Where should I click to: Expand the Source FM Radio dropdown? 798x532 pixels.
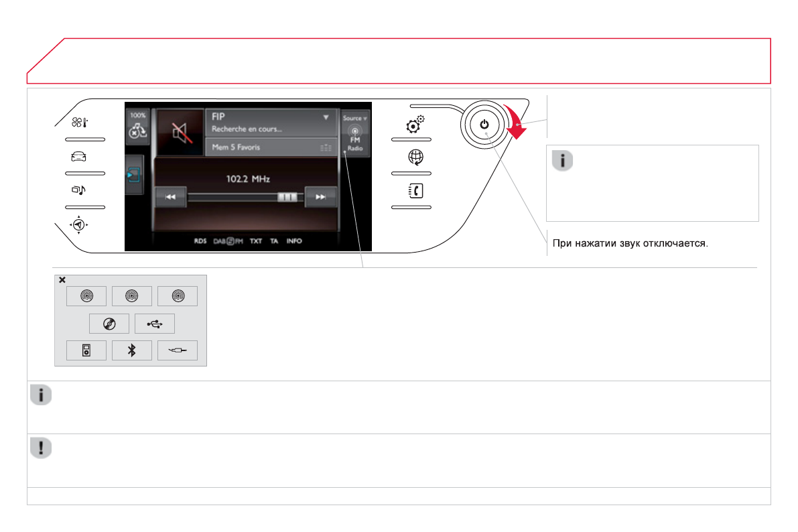tap(355, 133)
